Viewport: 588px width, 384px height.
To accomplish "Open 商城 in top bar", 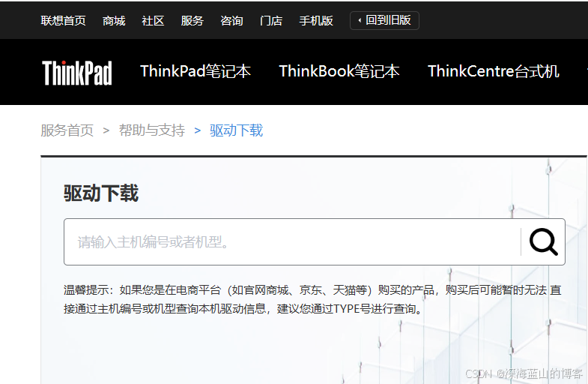I will click(114, 21).
